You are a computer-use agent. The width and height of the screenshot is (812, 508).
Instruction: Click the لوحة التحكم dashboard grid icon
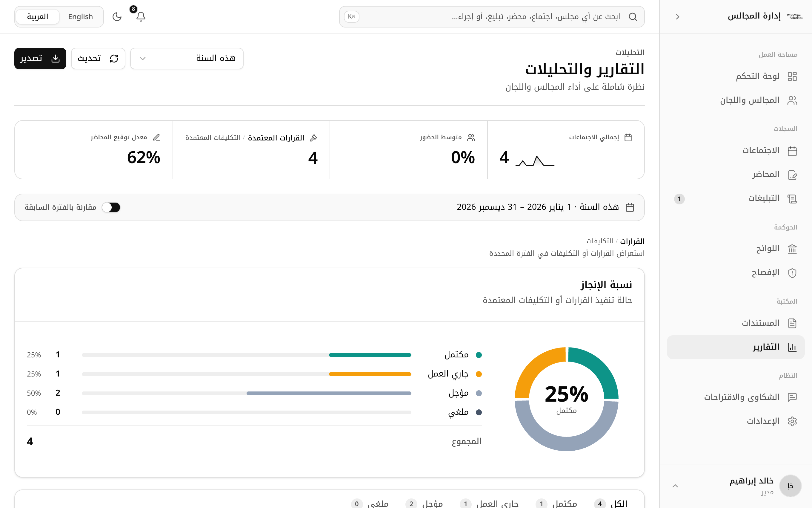click(792, 76)
